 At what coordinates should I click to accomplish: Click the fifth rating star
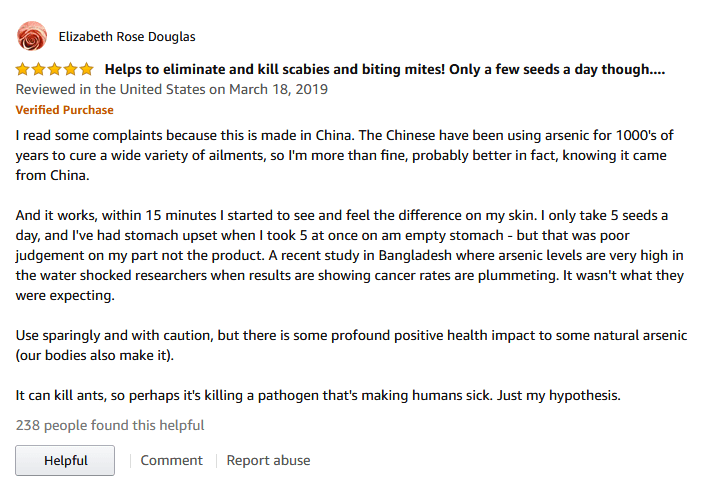[x=86, y=69]
